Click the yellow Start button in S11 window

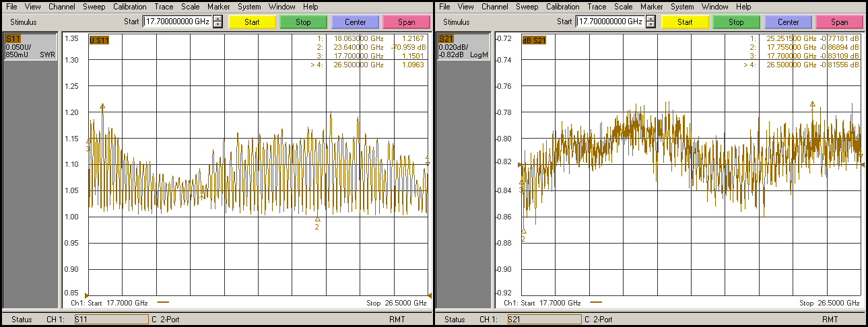click(x=252, y=22)
